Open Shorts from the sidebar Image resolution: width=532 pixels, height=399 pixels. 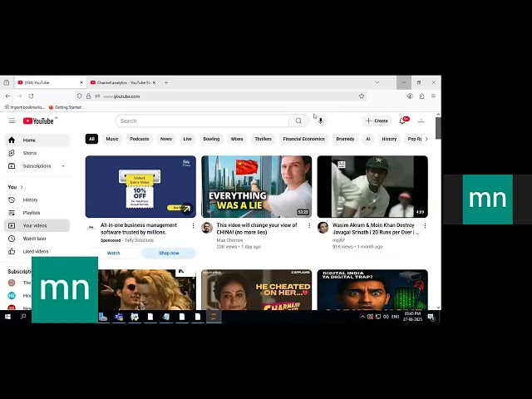[x=37, y=153]
